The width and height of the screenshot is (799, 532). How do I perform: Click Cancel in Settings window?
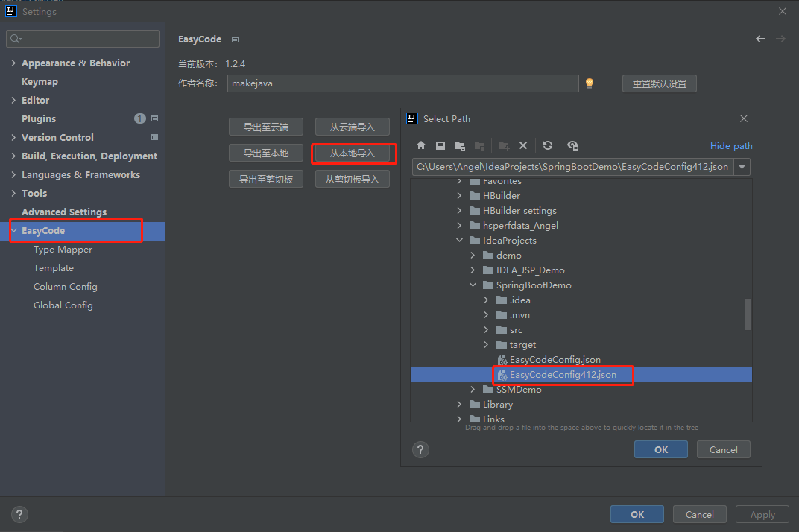700,514
